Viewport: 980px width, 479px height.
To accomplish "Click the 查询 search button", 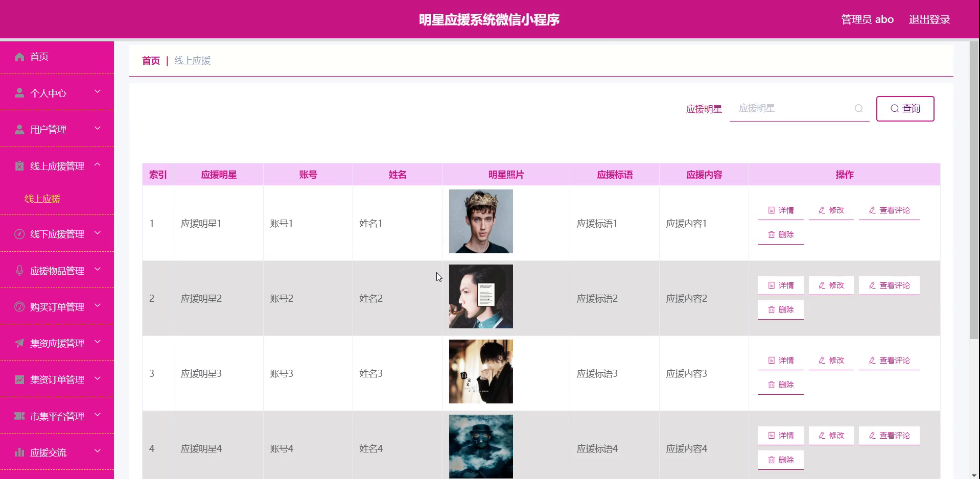I will pyautogui.click(x=905, y=109).
